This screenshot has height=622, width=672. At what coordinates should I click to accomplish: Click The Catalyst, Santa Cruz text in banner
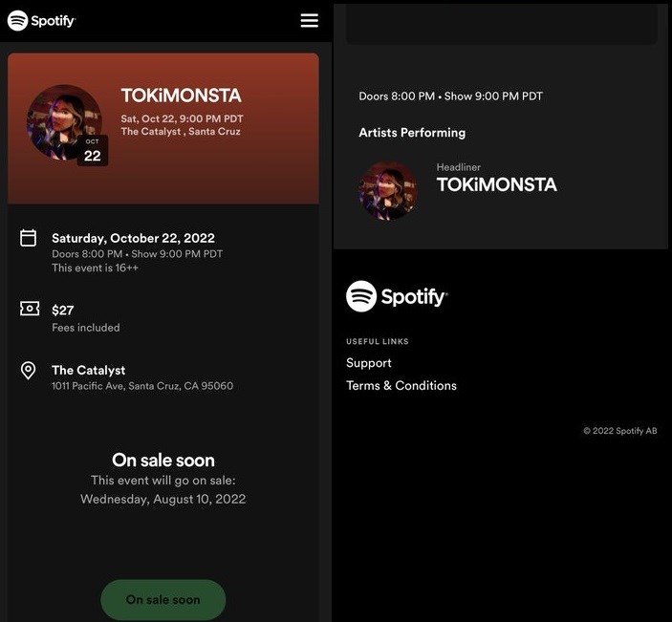181,132
